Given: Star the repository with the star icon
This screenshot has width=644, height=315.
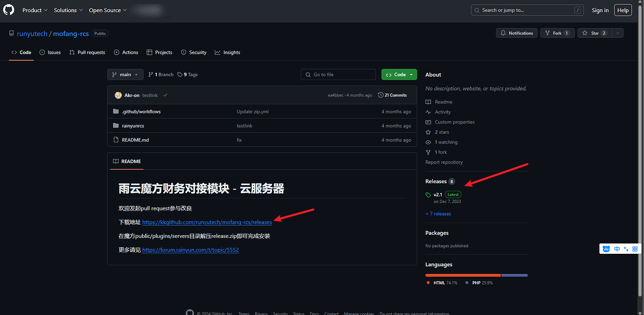Looking at the screenshot, I should coord(585,33).
